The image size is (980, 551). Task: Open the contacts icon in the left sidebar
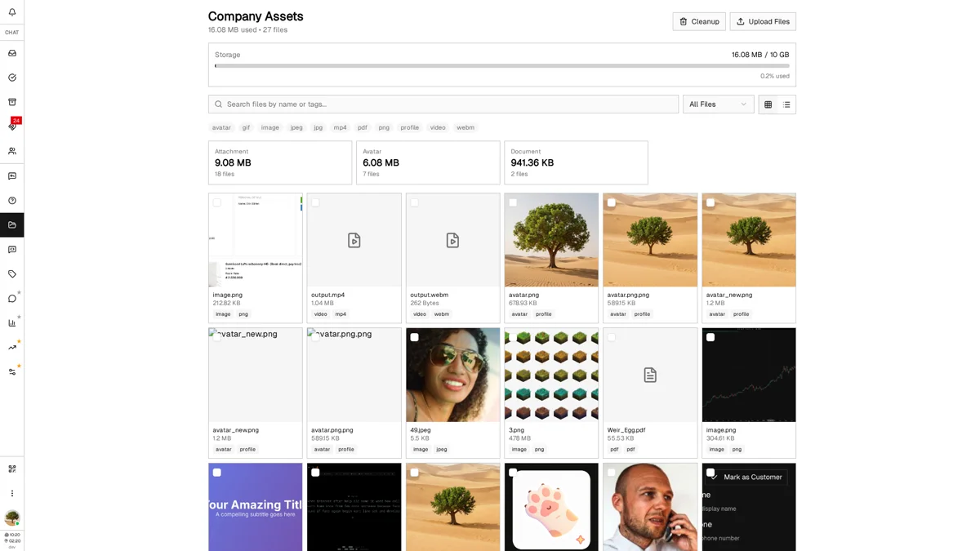[11, 151]
